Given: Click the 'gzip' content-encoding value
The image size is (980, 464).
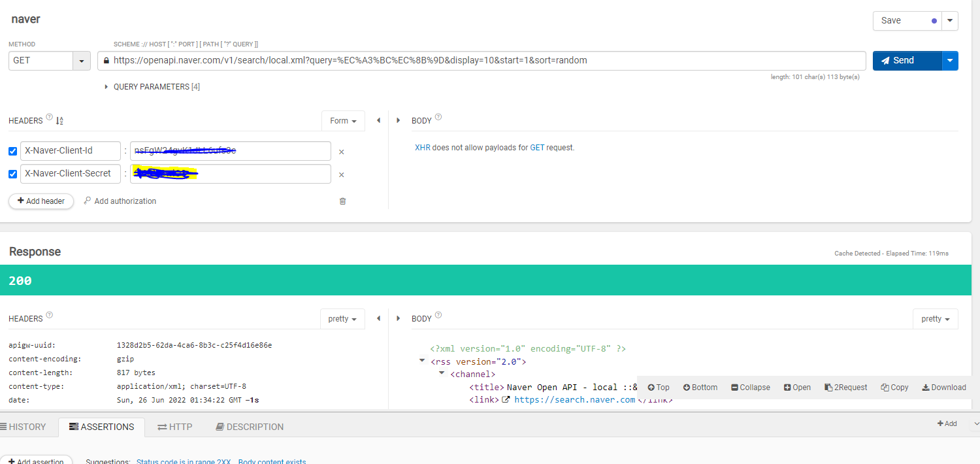Looking at the screenshot, I should [x=125, y=359].
